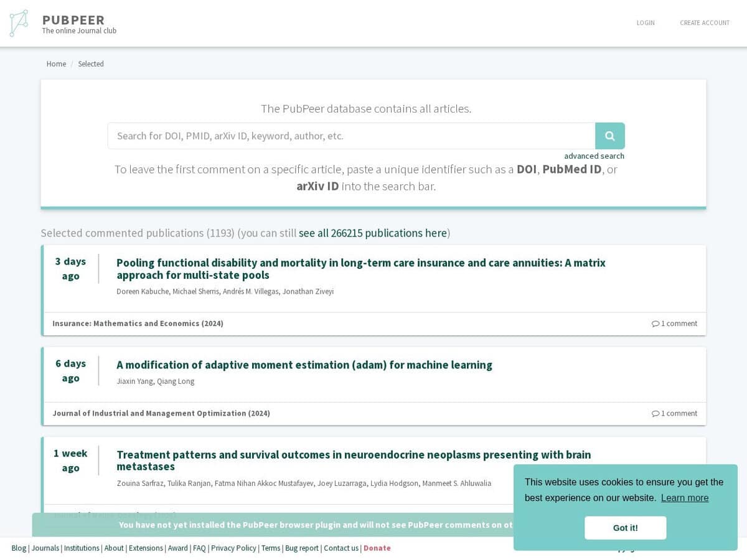Click comment bubble icon on Insurance article

pyautogui.click(x=655, y=324)
